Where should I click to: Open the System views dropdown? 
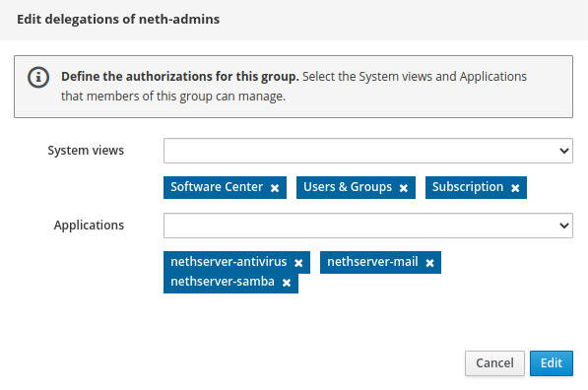coord(368,151)
